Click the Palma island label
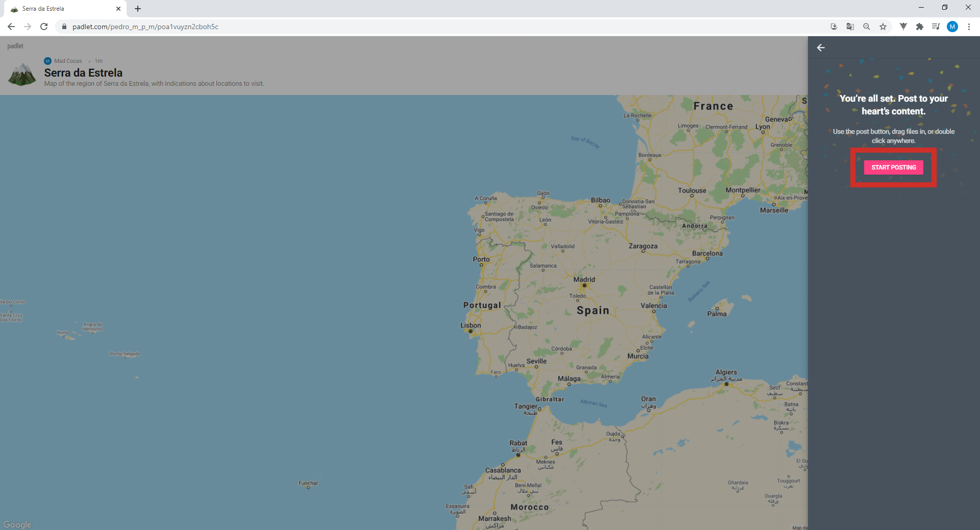This screenshot has width=980, height=530. point(717,314)
